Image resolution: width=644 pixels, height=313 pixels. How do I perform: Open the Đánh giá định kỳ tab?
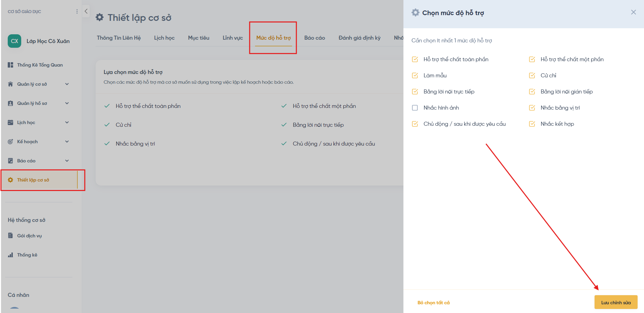(359, 38)
